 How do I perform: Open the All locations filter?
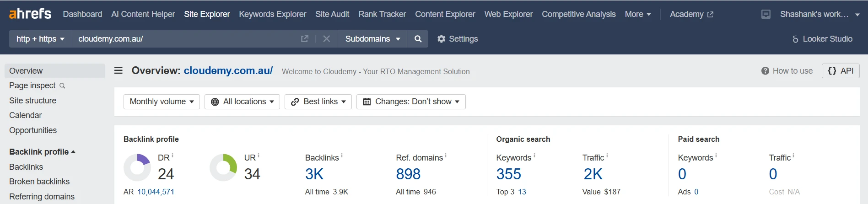242,102
